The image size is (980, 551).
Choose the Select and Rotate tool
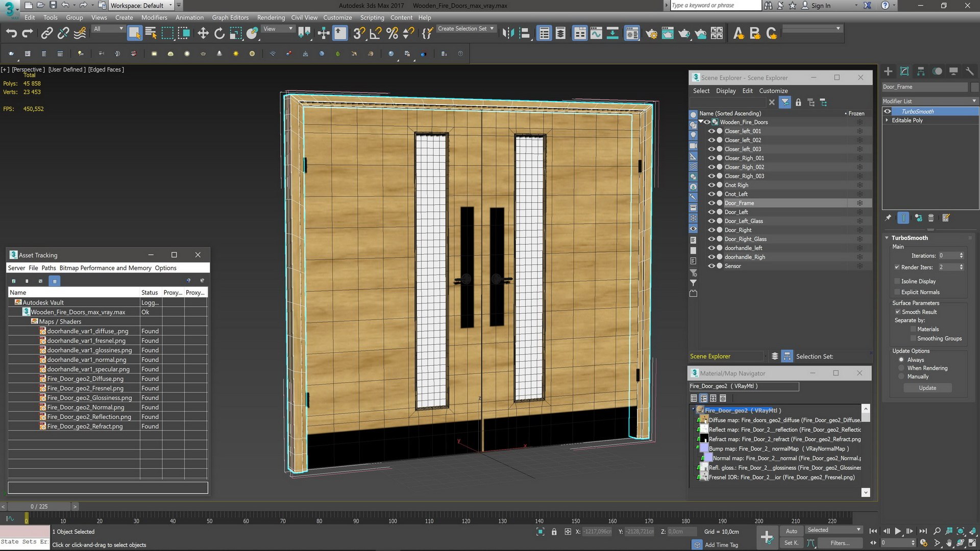tap(219, 34)
